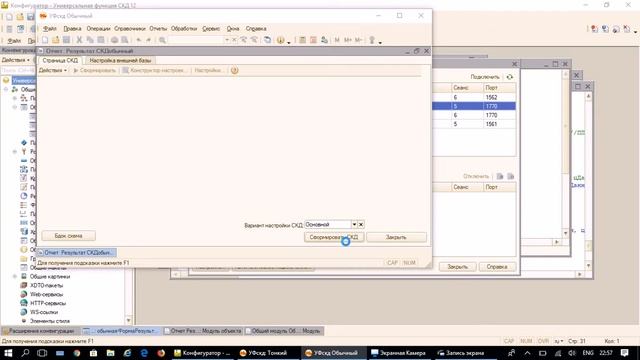The image size is (640, 360).
Task: Click the Calculator toolbar icon
Action: [302, 40]
